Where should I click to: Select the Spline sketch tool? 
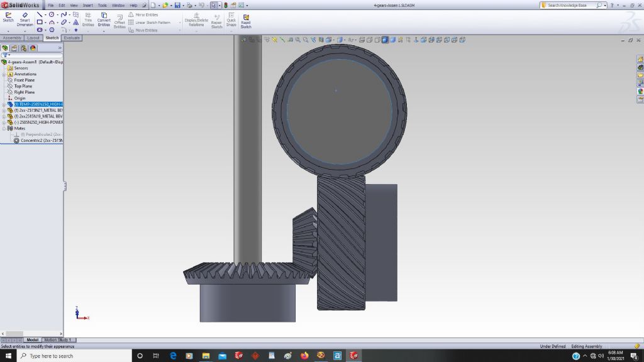(64, 15)
